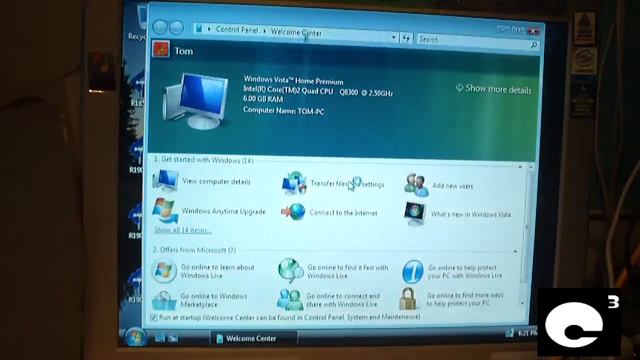This screenshot has height=360, width=640.
Task: Collapse Get started with Windows section
Action: pyautogui.click(x=520, y=167)
